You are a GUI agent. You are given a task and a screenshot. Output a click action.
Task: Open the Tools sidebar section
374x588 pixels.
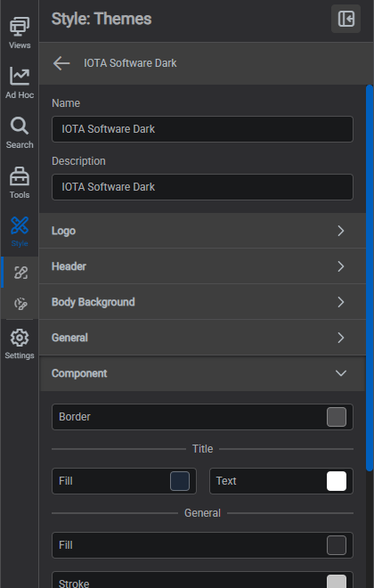20,183
